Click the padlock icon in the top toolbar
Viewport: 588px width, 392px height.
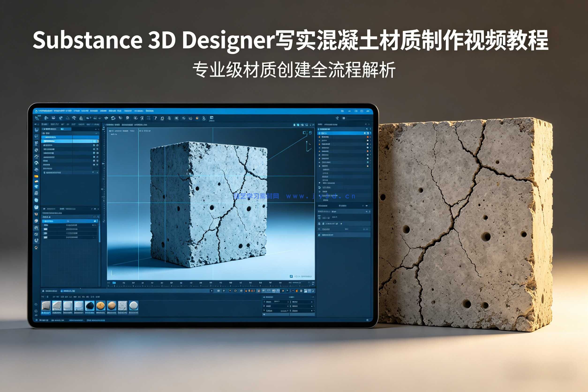click(81, 118)
